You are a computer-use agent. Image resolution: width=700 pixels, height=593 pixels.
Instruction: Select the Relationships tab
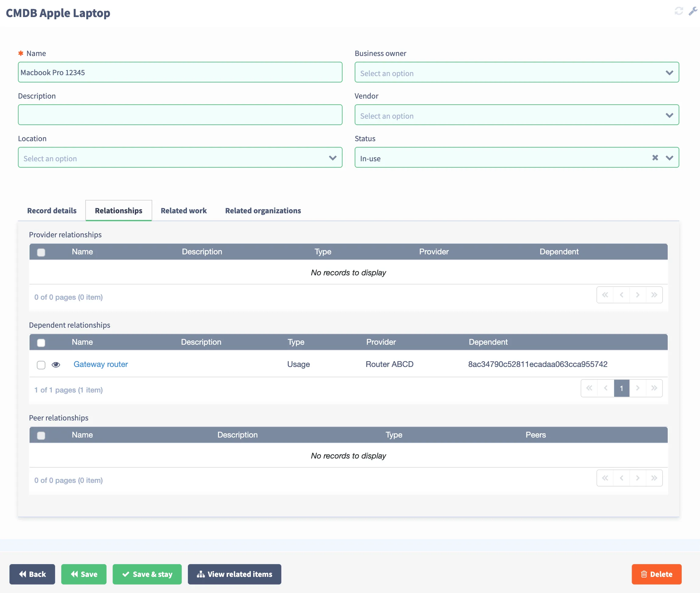118,211
